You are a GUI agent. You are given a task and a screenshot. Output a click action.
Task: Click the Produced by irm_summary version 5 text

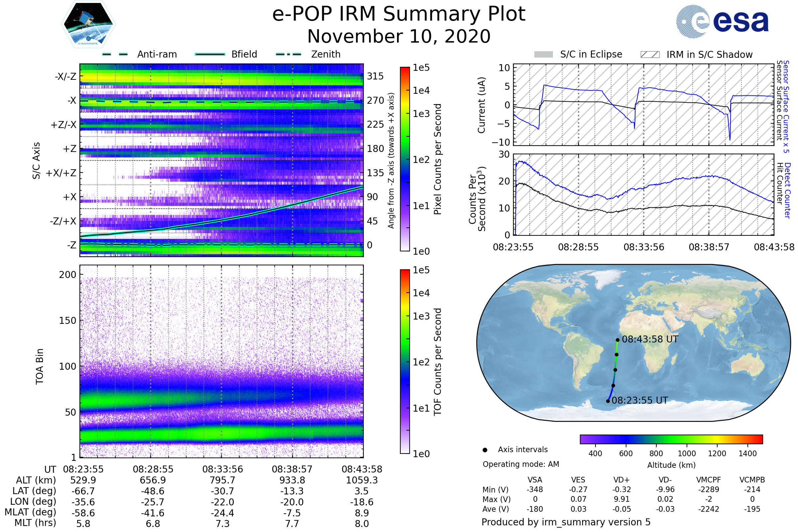(x=566, y=522)
